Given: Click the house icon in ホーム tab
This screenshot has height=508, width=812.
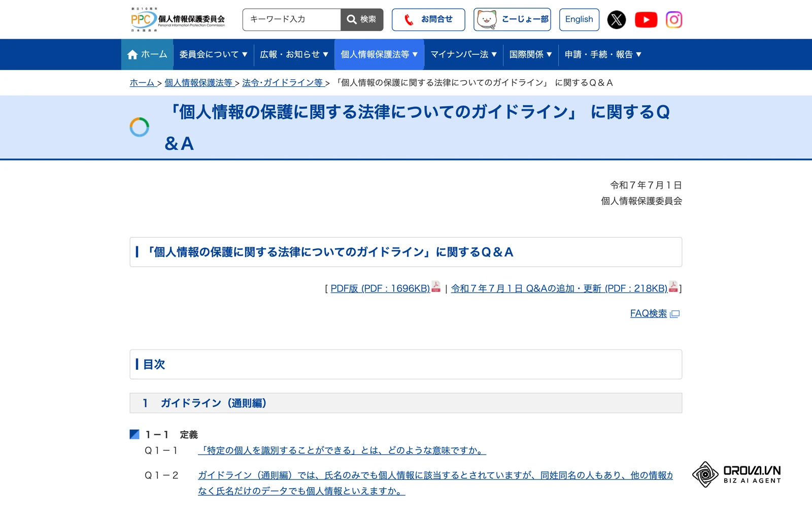Looking at the screenshot, I should [132, 54].
